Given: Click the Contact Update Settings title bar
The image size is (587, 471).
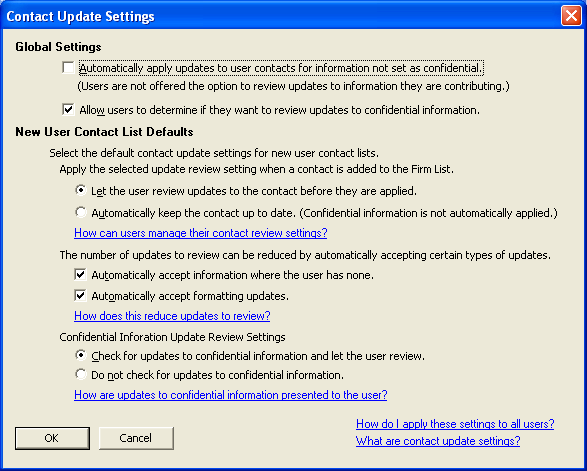Looking at the screenshot, I should pos(281,16).
